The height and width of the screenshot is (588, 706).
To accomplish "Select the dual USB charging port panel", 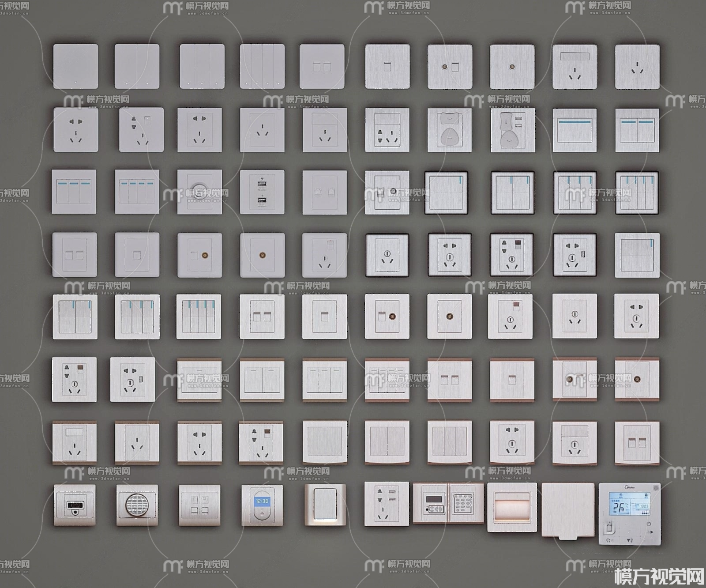I will [x=262, y=192].
